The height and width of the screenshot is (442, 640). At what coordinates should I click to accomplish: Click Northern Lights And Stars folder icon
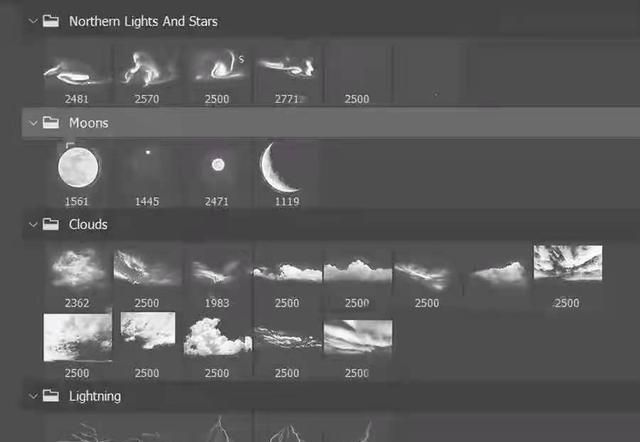(x=51, y=21)
